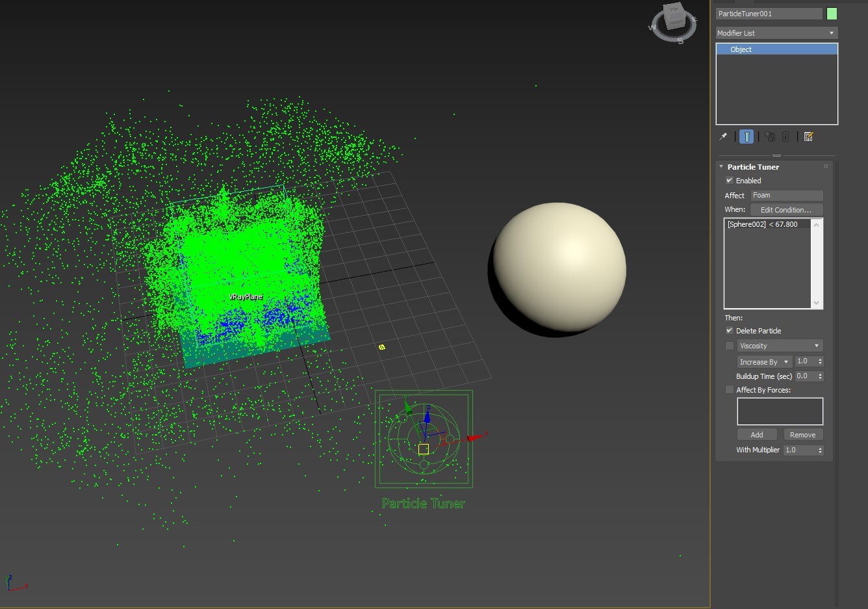
Task: Select the Particle Tuner helper gizmo
Action: [x=424, y=439]
